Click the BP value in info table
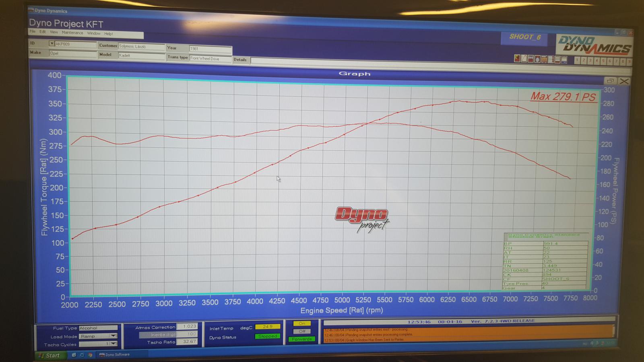The image size is (644, 362). click(x=565, y=244)
